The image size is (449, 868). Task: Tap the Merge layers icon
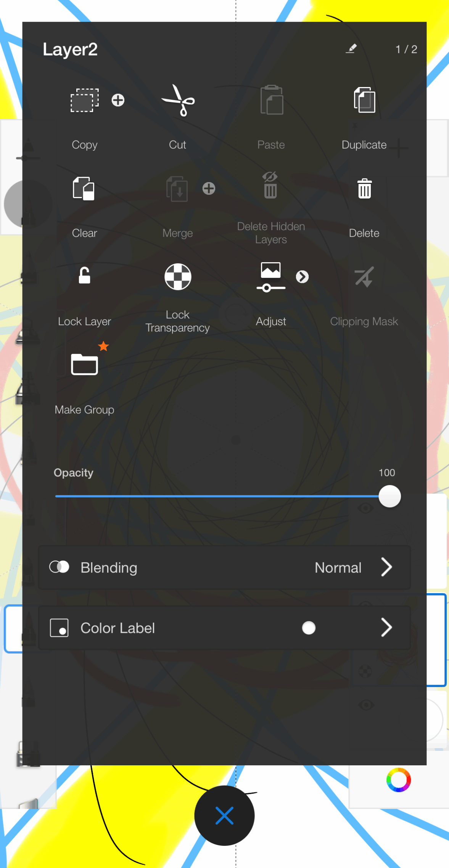click(177, 189)
